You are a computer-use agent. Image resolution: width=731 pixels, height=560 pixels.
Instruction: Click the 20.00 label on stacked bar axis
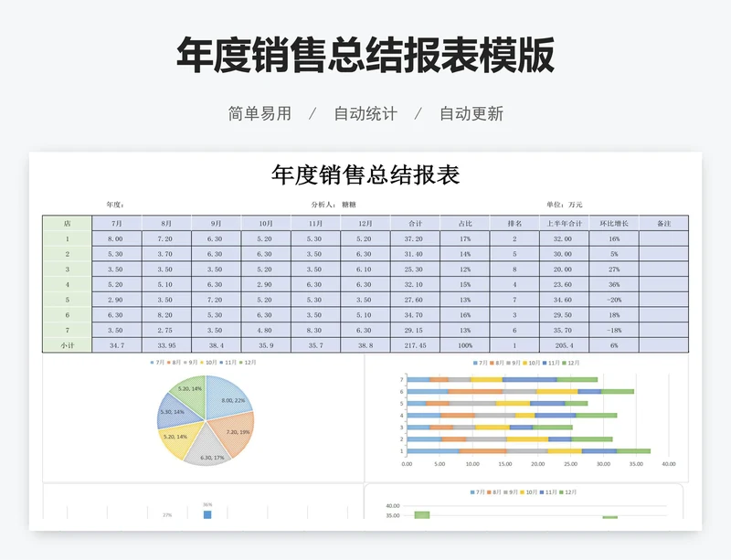click(537, 464)
